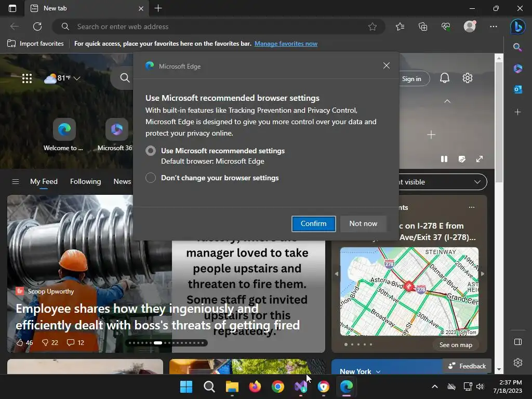532x399 pixels.
Task: Open a new tab with plus button
Action: click(158, 8)
